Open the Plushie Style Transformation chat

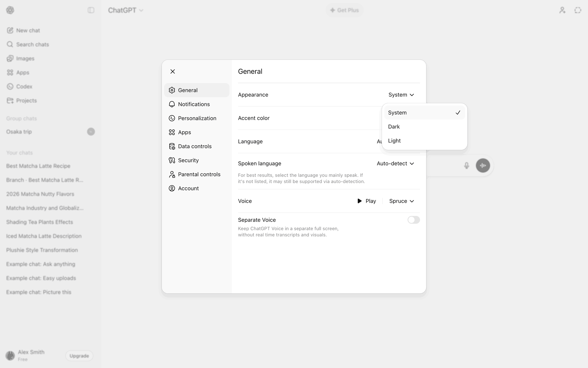click(x=50, y=250)
